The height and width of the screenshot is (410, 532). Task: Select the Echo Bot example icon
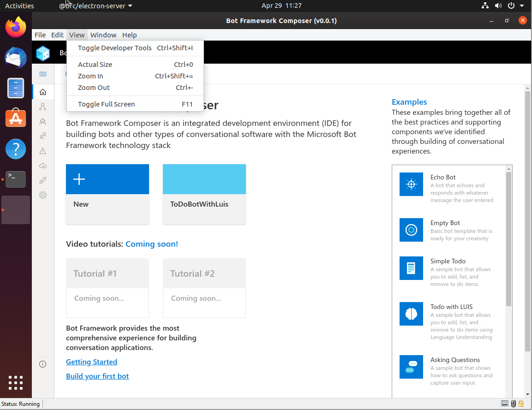[x=411, y=184]
